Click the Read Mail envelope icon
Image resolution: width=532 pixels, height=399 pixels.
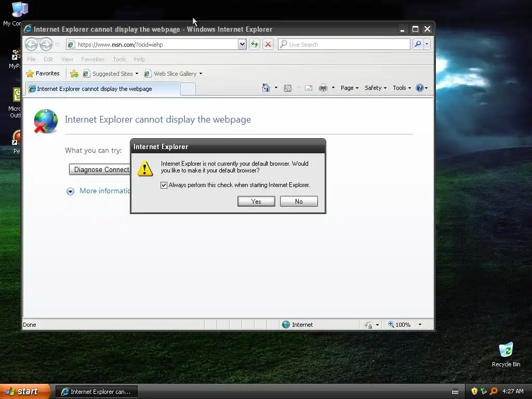309,88
